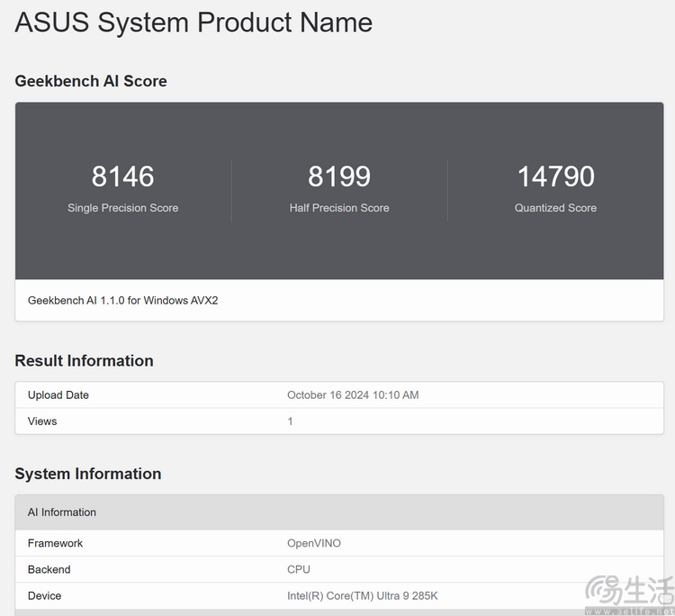The height and width of the screenshot is (616, 675).
Task: Click the Device row label
Action: (45, 596)
